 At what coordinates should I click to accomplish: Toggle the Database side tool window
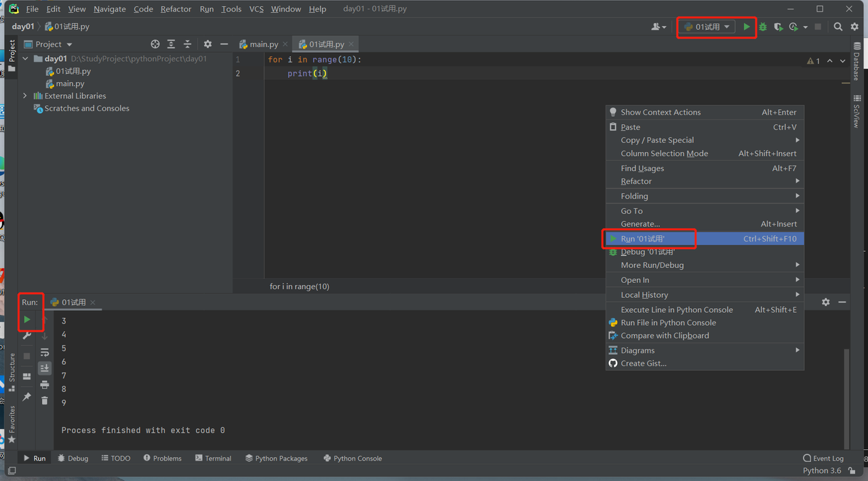[856, 62]
